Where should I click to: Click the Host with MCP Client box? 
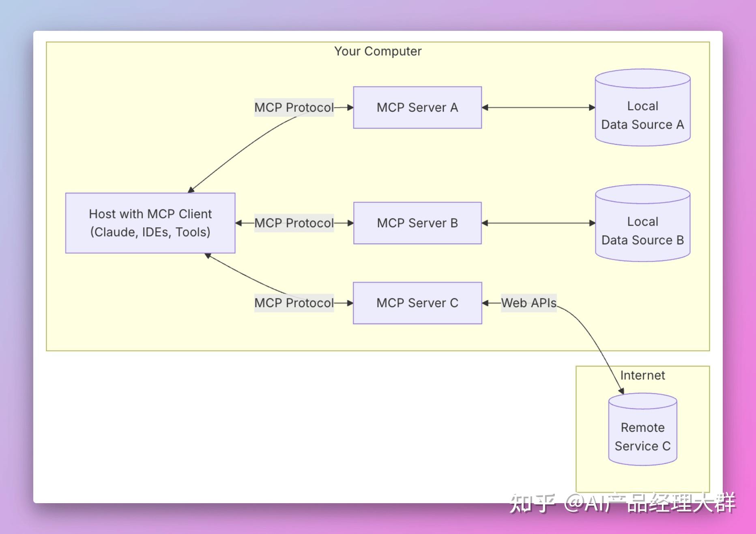click(x=150, y=223)
